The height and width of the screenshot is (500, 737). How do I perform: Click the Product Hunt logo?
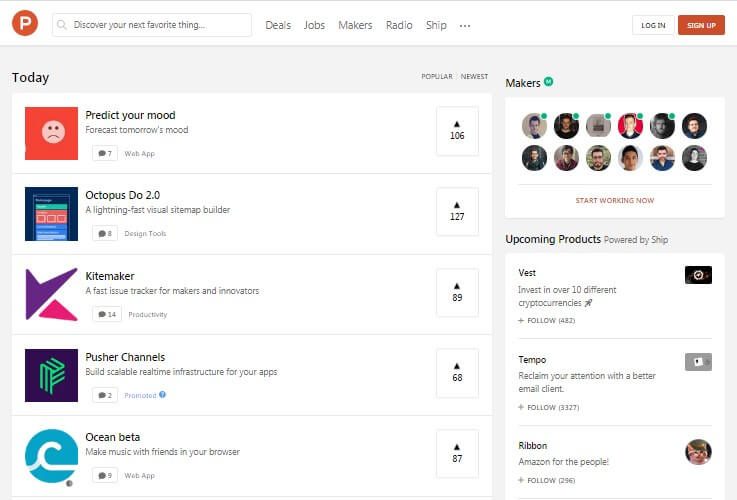(x=25, y=23)
